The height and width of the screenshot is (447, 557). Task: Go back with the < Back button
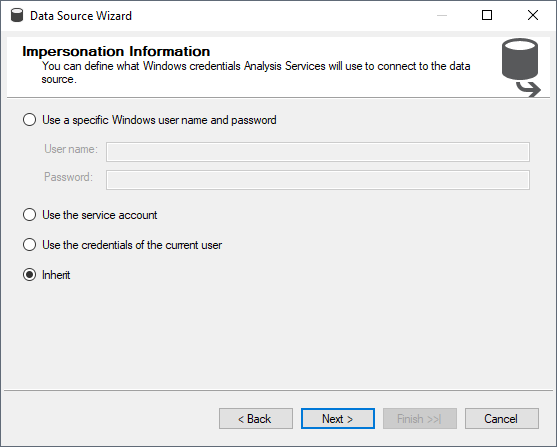pyautogui.click(x=256, y=419)
